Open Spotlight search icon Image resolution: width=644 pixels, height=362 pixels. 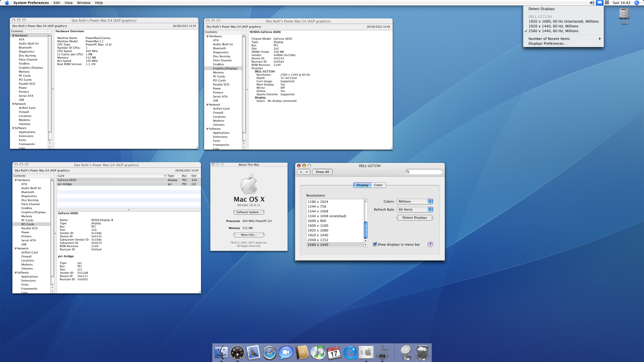click(637, 3)
